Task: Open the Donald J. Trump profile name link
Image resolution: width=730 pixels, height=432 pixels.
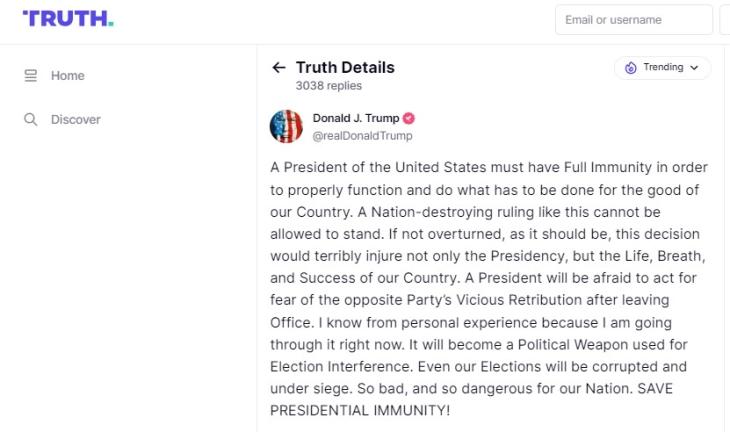Action: coord(356,119)
